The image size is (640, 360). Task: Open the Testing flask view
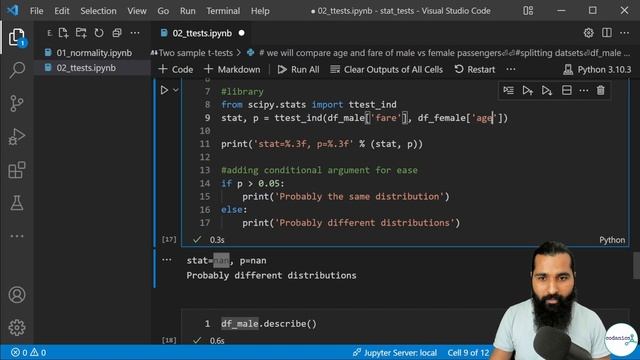coord(17,203)
